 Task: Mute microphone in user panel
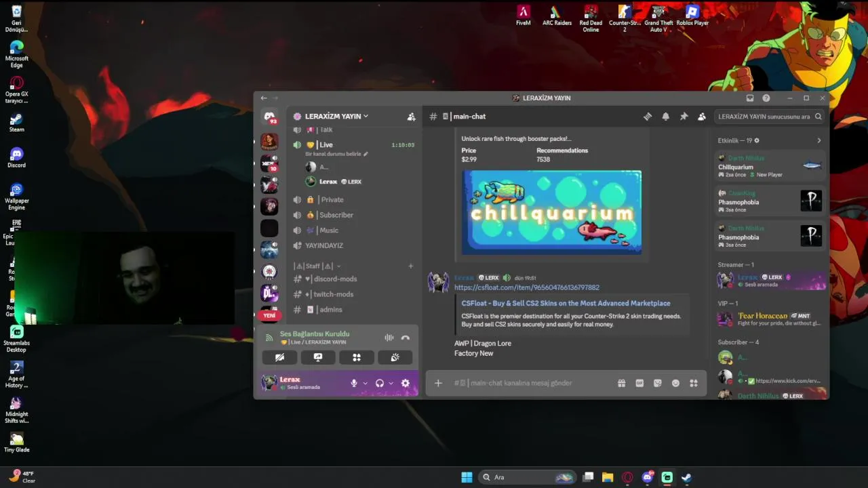(x=354, y=383)
